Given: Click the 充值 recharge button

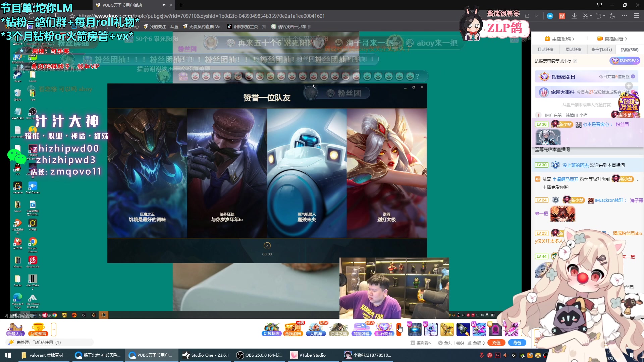Looking at the screenshot, I should (x=496, y=343).
